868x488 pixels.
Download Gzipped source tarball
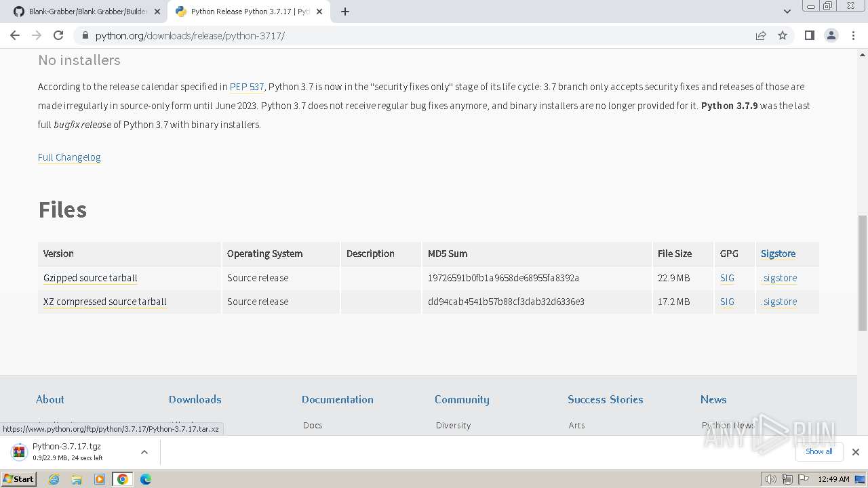pos(90,278)
